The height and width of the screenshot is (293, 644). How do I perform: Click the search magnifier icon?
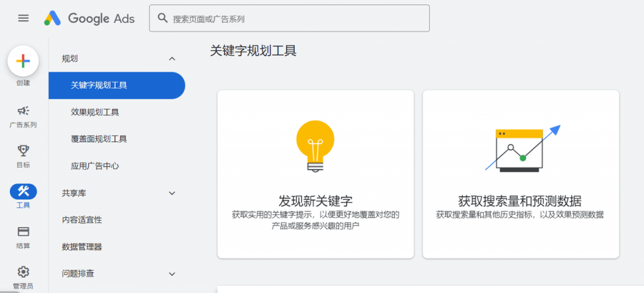[163, 18]
